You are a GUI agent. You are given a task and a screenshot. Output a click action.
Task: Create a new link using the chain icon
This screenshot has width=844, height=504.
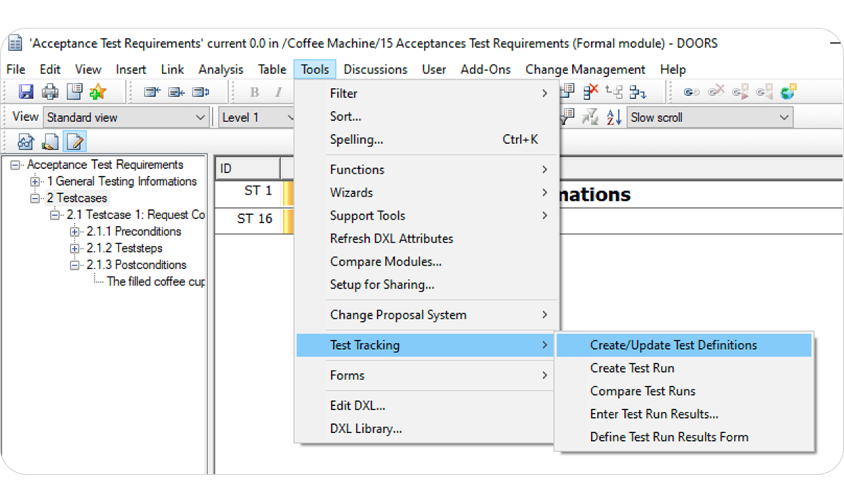coord(690,91)
